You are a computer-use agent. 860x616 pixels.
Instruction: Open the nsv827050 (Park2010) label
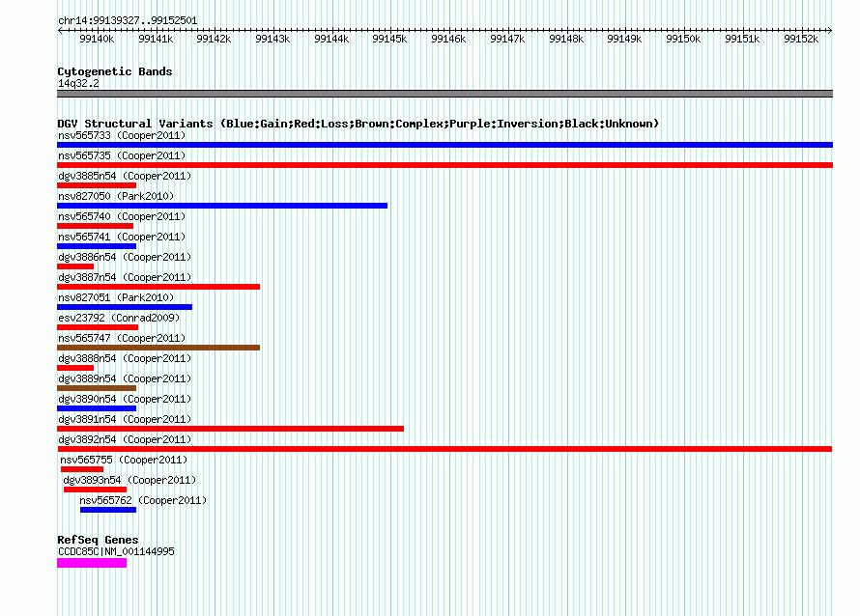point(116,196)
